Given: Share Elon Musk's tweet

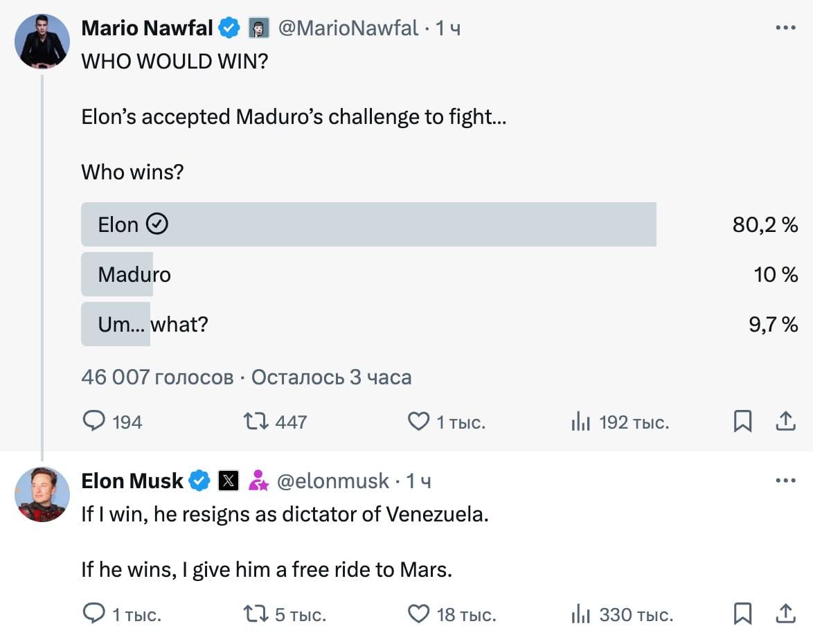Looking at the screenshot, I should click(x=785, y=614).
